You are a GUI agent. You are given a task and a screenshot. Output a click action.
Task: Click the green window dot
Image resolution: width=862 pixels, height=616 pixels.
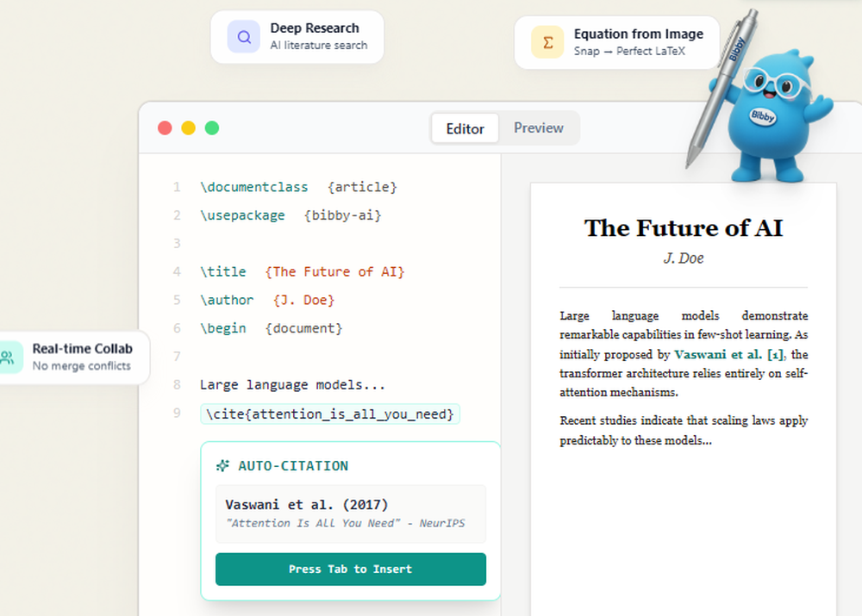(212, 128)
